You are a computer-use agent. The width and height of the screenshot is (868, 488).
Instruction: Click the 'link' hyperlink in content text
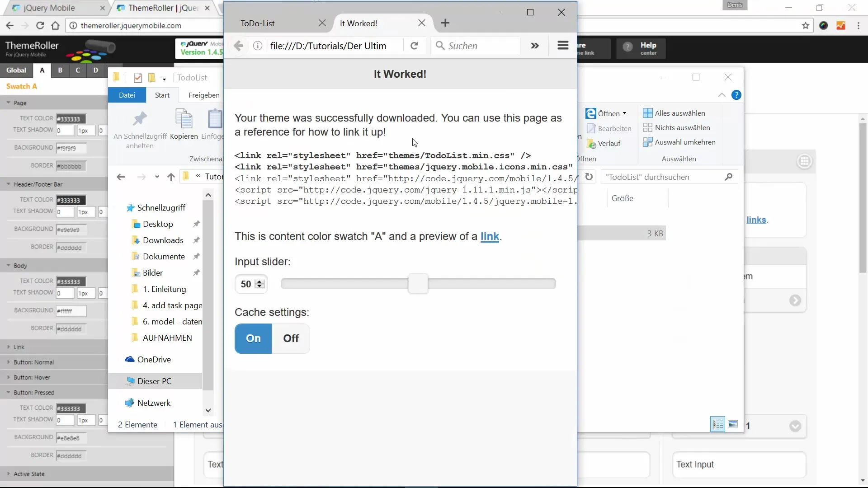(x=490, y=236)
